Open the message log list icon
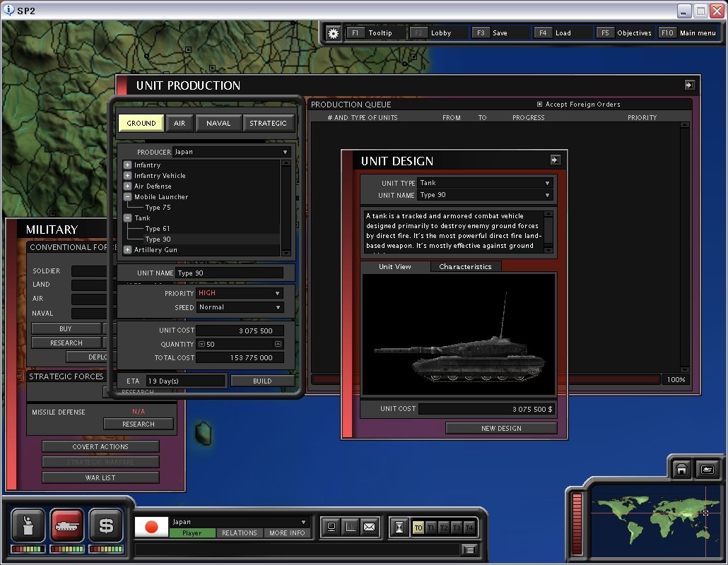This screenshot has height=565, width=728. [x=469, y=549]
